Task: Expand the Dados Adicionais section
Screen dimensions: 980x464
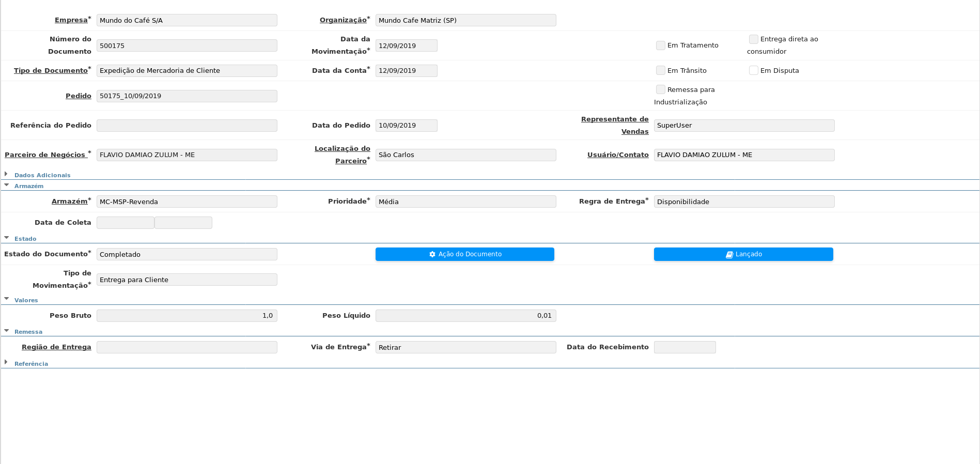Action: 42,175
